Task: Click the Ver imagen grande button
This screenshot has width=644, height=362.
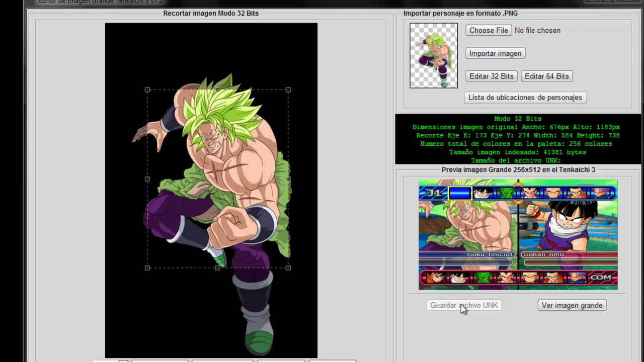Action: [x=572, y=305]
